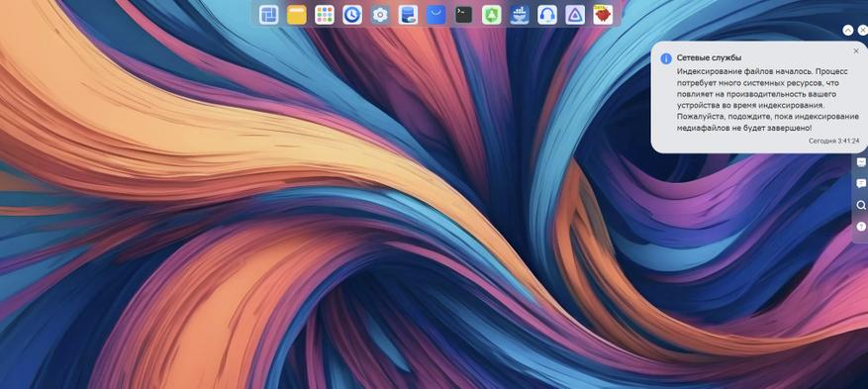Open the blue shopping bag app store
The height and width of the screenshot is (389, 868).
click(435, 15)
